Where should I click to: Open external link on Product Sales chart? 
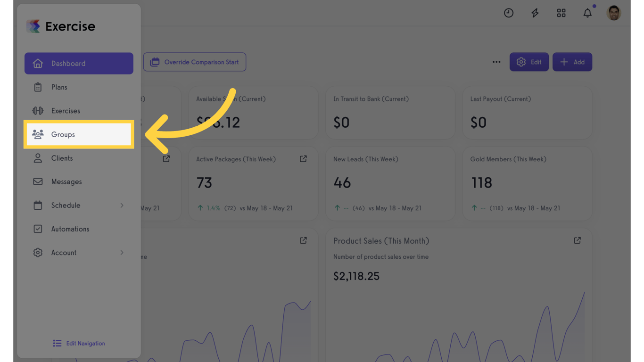577,240
